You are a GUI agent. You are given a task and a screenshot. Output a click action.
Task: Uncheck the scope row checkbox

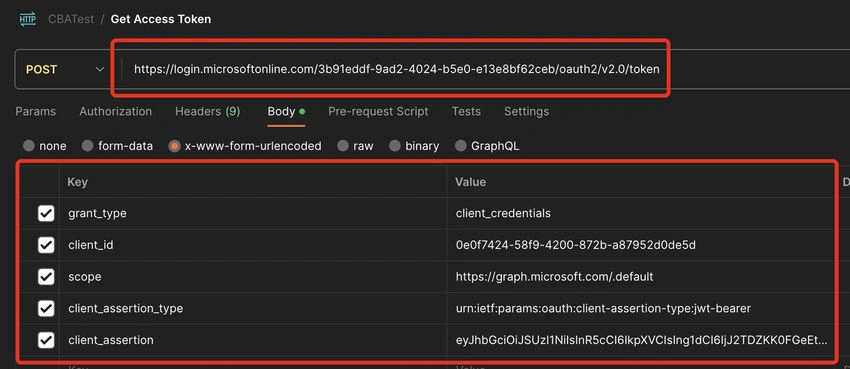pyautogui.click(x=46, y=277)
